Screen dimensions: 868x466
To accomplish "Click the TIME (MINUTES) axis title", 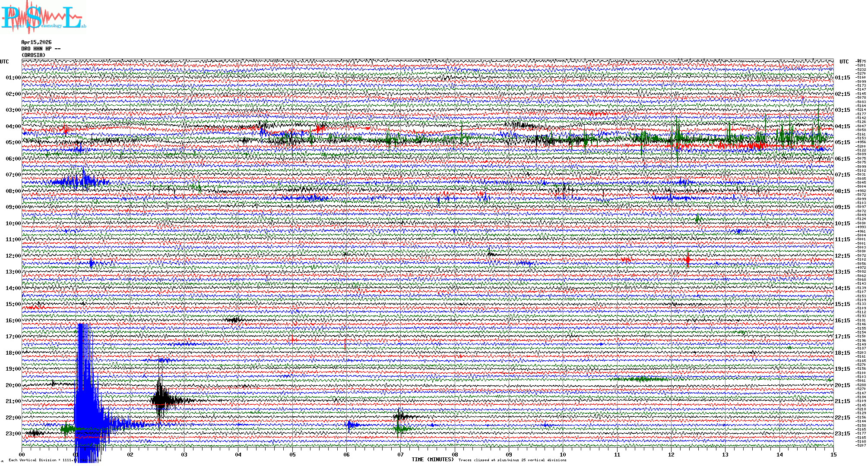I will click(x=433, y=460).
